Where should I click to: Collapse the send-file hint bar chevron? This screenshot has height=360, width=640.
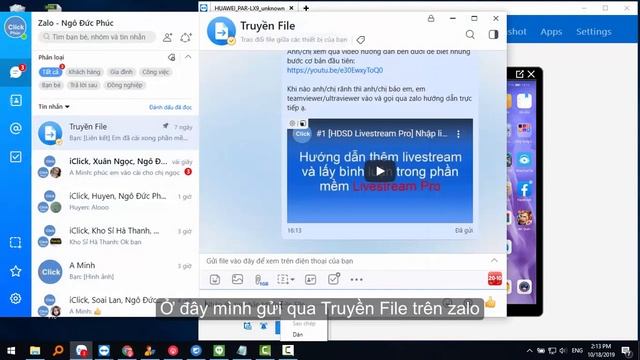(x=494, y=260)
